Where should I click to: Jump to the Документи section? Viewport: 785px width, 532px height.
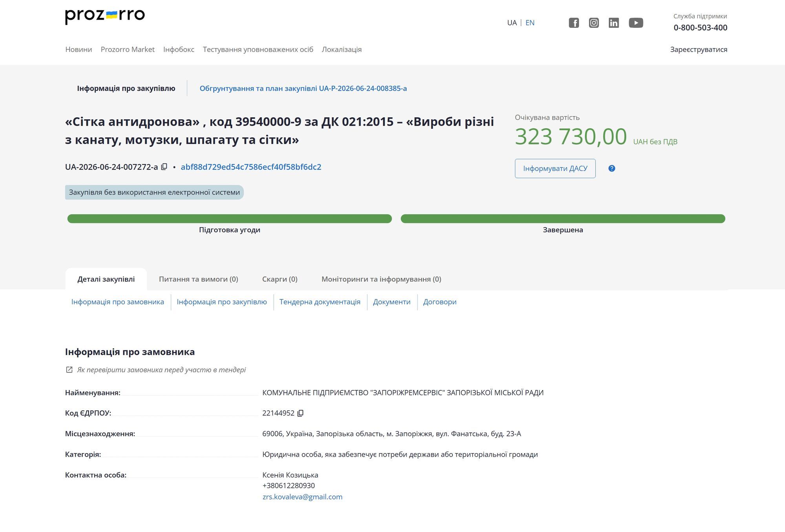[392, 302]
